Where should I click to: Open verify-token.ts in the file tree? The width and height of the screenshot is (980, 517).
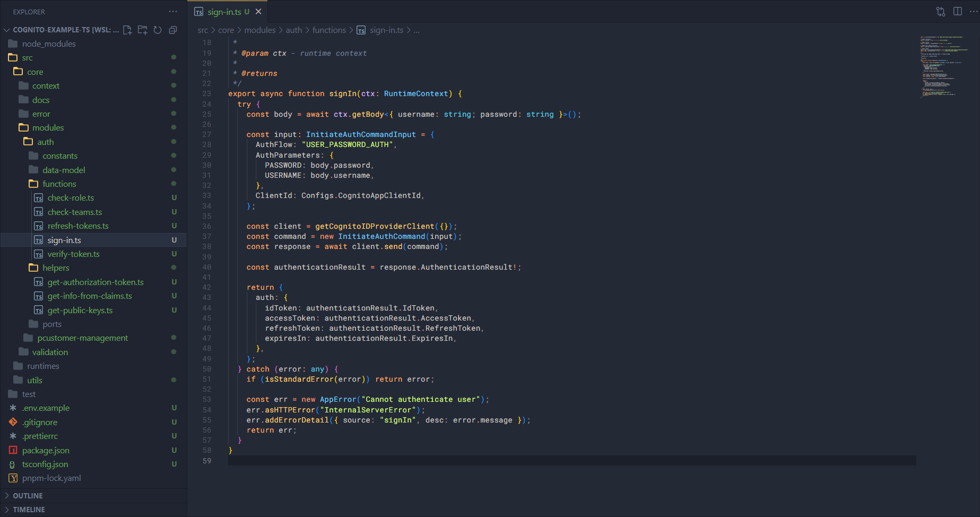pyautogui.click(x=73, y=254)
